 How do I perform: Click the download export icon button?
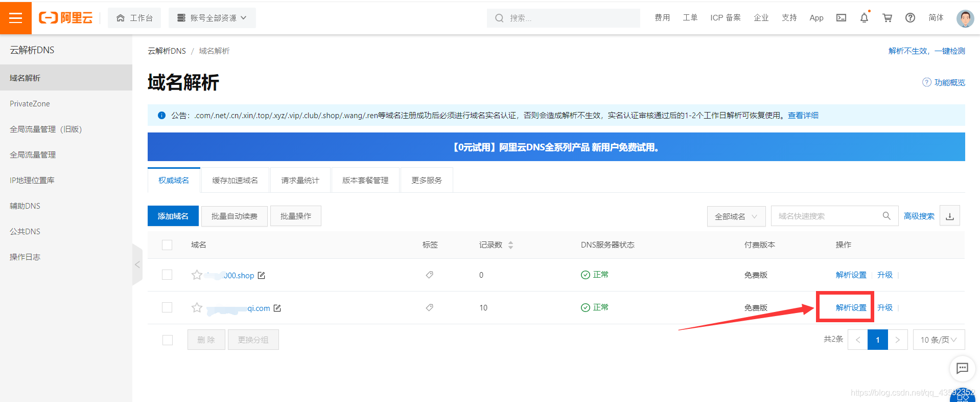pyautogui.click(x=950, y=216)
